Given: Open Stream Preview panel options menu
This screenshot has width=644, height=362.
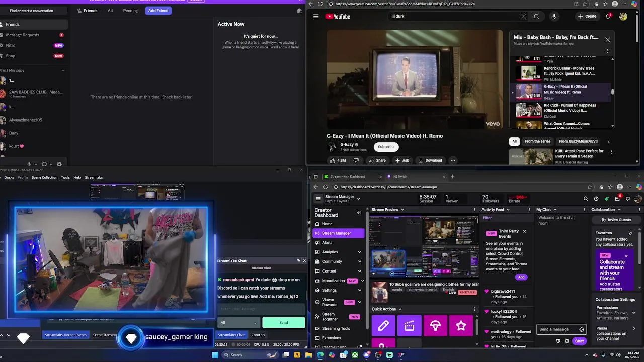Looking at the screenshot, I should 474,210.
